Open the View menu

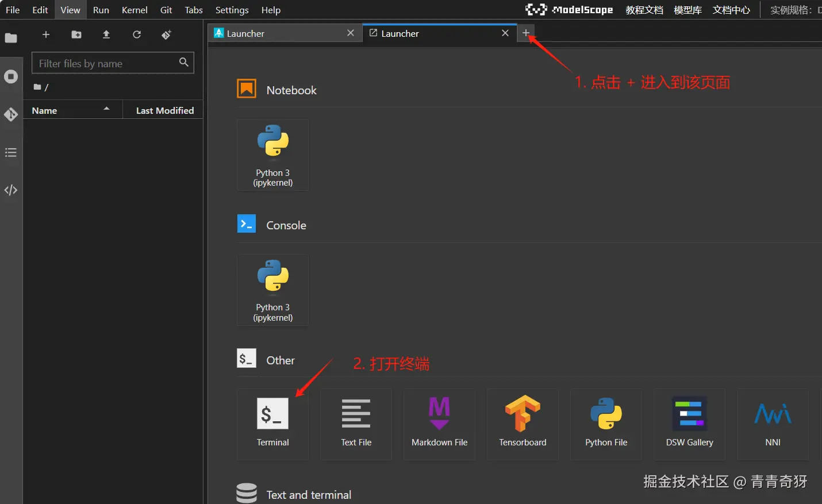pyautogui.click(x=70, y=10)
